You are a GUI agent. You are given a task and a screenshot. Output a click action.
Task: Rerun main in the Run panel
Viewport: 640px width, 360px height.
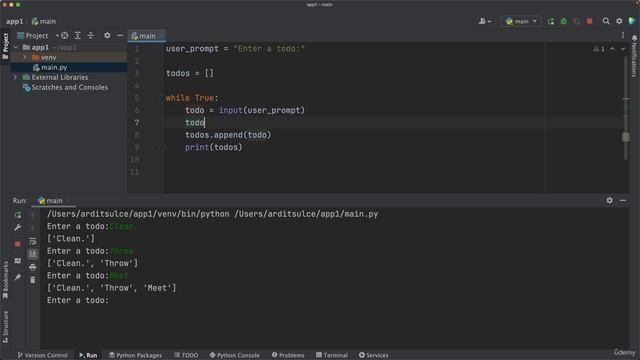click(18, 215)
